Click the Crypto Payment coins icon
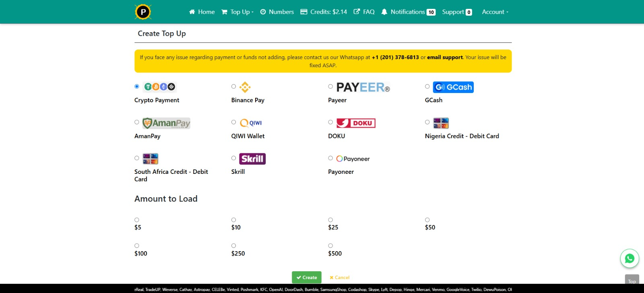Image resolution: width=644 pixels, height=293 pixels. click(x=160, y=87)
